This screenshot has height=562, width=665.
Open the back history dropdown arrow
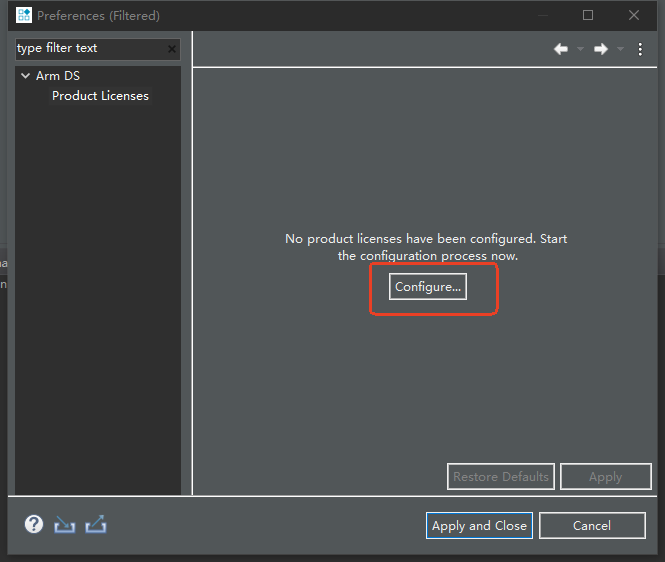coord(580,49)
